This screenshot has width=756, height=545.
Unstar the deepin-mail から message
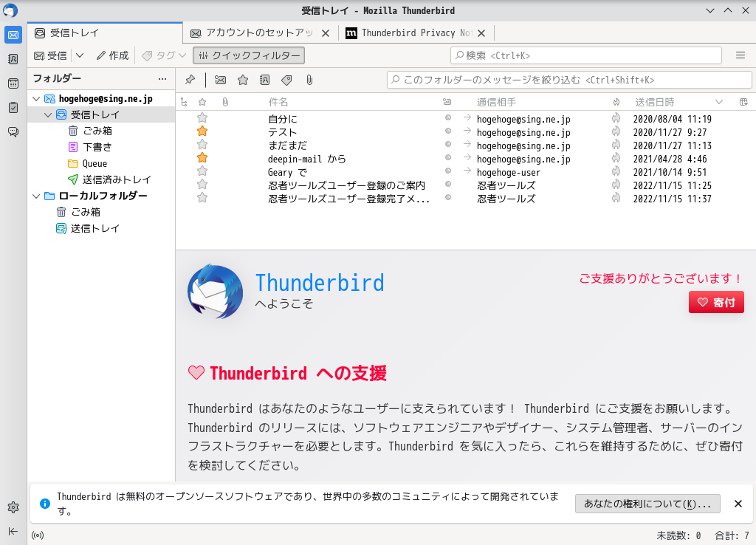(202, 157)
